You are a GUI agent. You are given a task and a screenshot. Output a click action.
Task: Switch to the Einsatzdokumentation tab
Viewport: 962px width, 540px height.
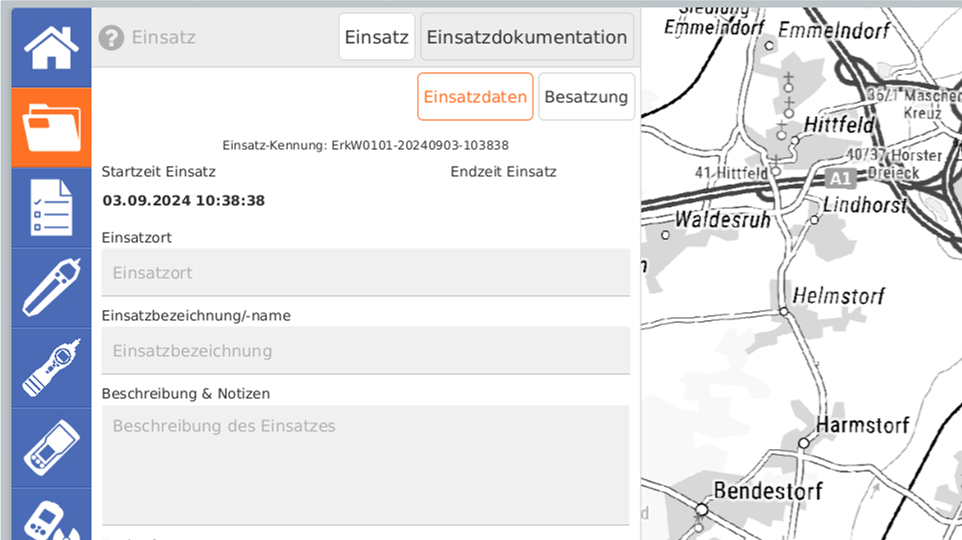pos(527,37)
